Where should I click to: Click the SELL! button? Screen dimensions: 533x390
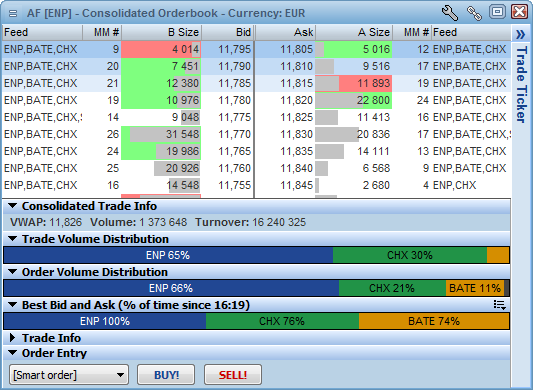point(233,375)
